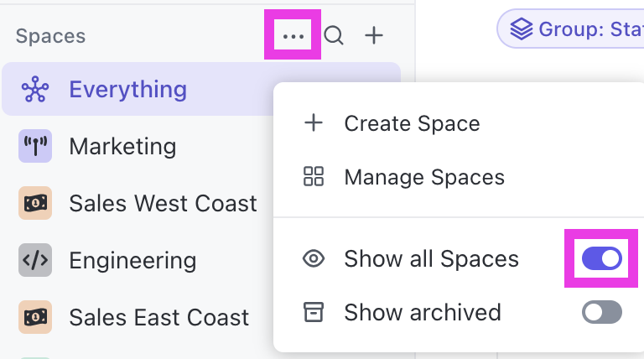The height and width of the screenshot is (359, 644).
Task: Click the grid icon next to Manage Spaces
Action: (314, 177)
